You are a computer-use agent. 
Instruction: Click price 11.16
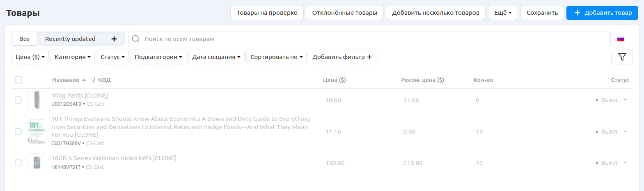click(x=333, y=132)
